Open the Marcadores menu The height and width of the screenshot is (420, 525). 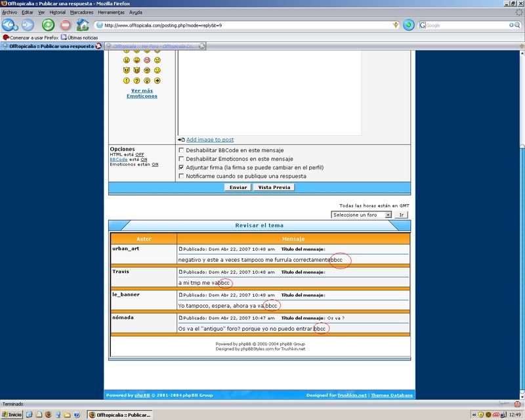pyautogui.click(x=81, y=12)
